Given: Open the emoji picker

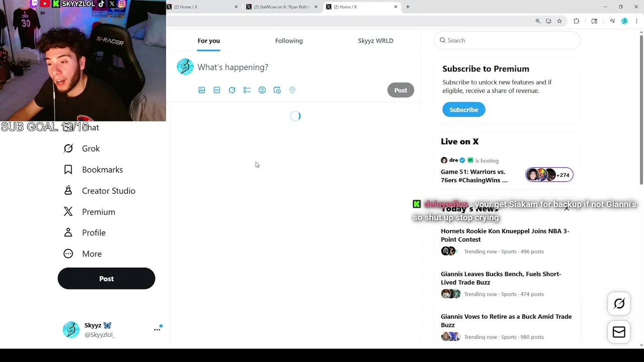Looking at the screenshot, I should pyautogui.click(x=262, y=90).
